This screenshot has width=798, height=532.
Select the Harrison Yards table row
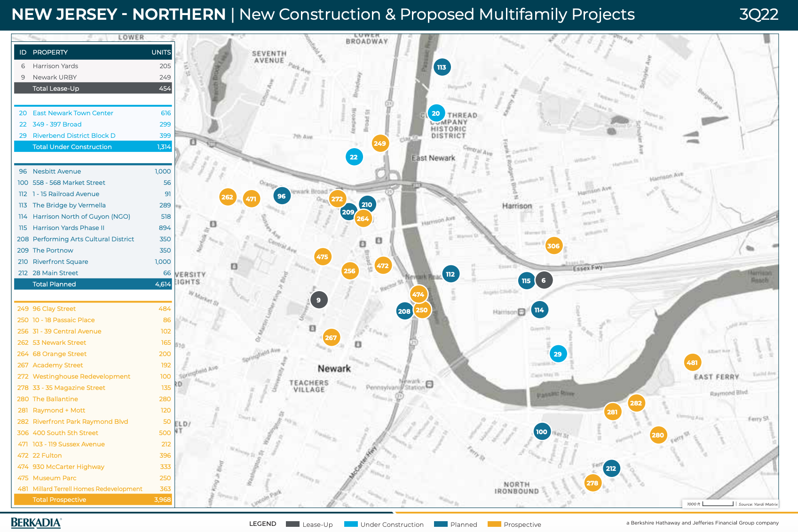click(93, 66)
